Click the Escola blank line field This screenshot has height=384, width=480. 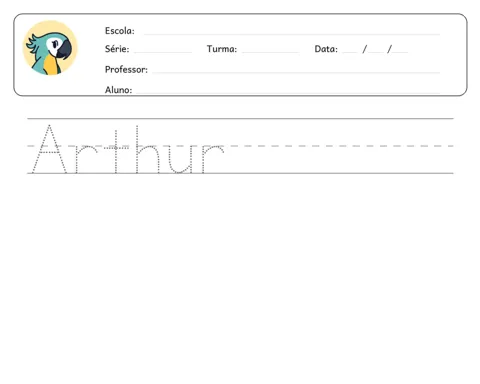point(292,34)
